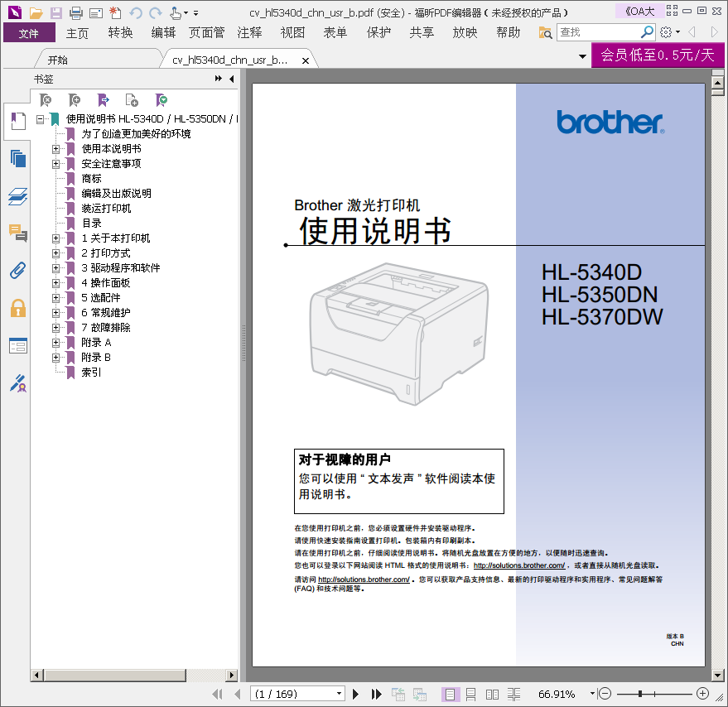
Task: Click the Print icon in quick access toolbar
Action: [75, 13]
